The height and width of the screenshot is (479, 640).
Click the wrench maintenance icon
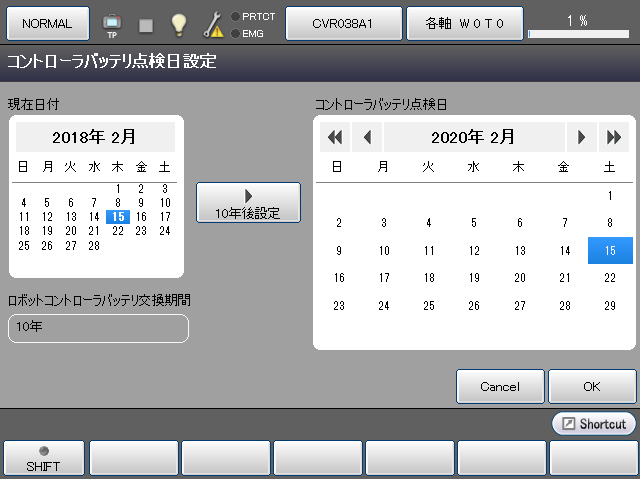(213, 24)
